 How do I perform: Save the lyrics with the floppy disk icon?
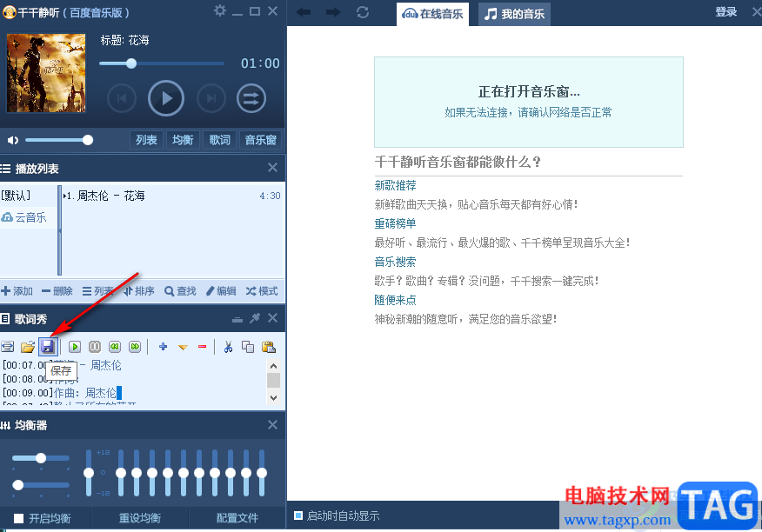(48, 346)
